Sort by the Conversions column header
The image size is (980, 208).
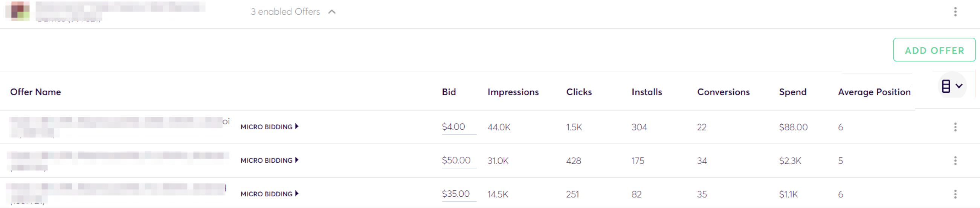tap(723, 92)
